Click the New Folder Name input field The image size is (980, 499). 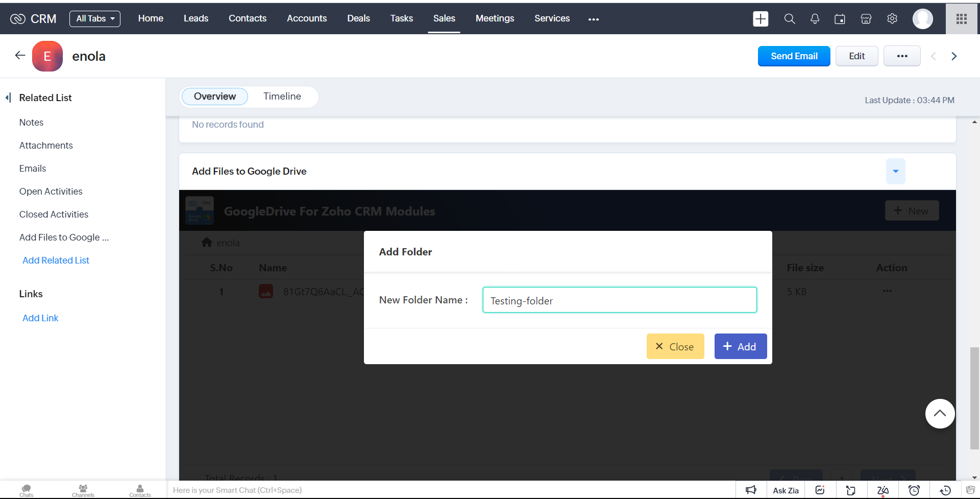click(x=619, y=300)
